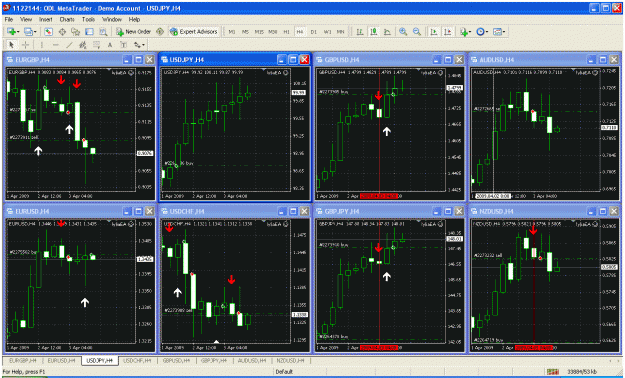Image resolution: width=625 pixels, height=378 pixels.
Task: Switch to Bar Chart display
Action: tap(360, 32)
